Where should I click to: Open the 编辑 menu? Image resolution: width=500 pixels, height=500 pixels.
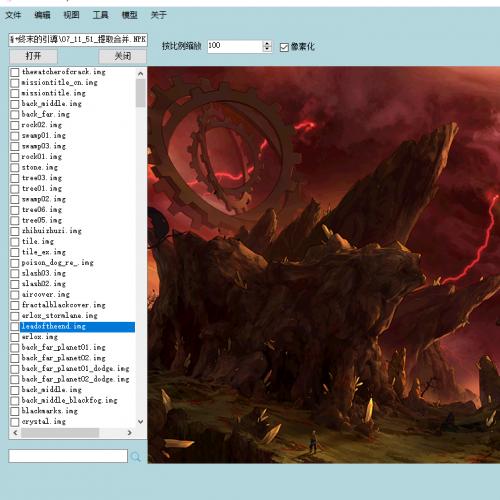pyautogui.click(x=42, y=15)
